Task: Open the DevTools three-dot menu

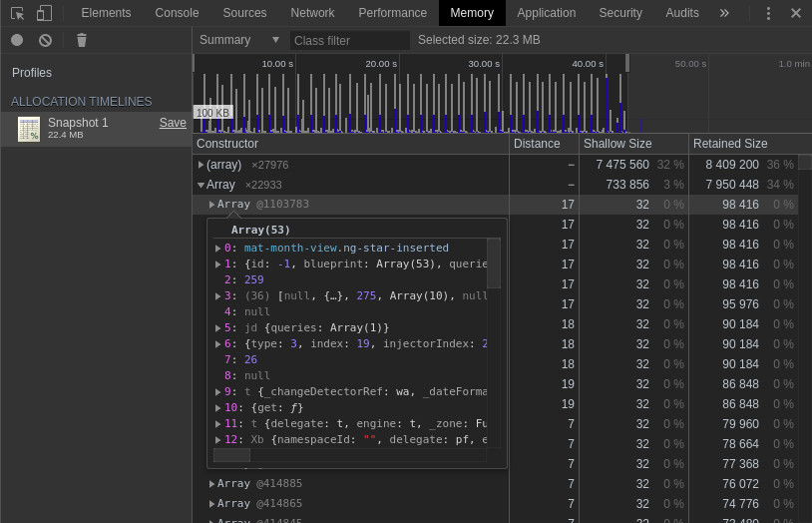Action: click(768, 13)
